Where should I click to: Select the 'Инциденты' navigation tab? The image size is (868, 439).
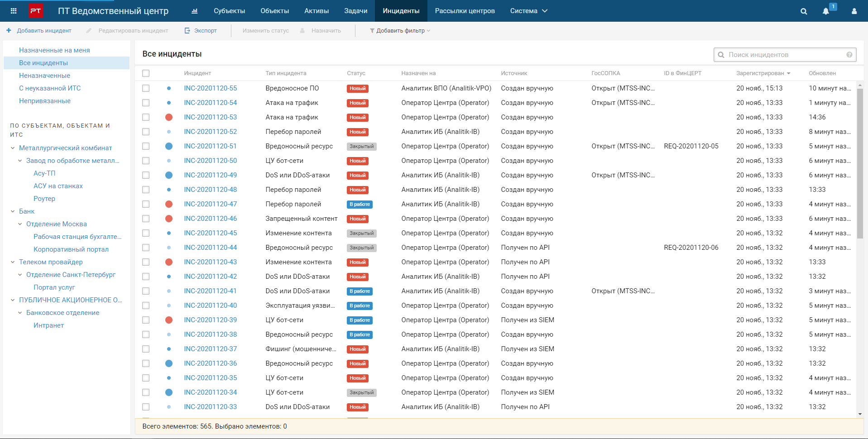coord(401,11)
